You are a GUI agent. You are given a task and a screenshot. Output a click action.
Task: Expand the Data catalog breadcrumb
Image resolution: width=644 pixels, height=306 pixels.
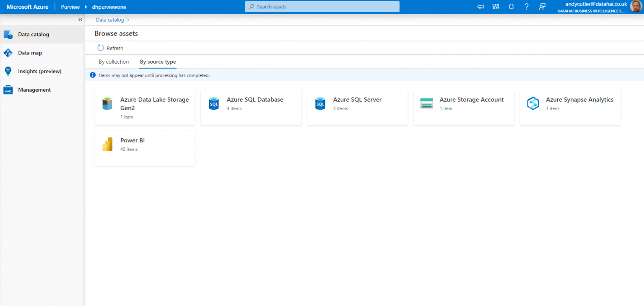pyautogui.click(x=128, y=19)
